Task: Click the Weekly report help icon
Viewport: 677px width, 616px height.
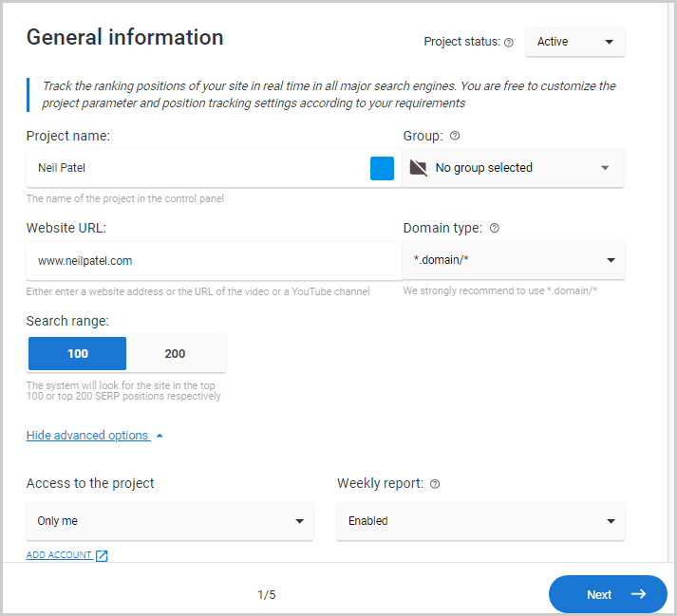Action: click(x=435, y=484)
